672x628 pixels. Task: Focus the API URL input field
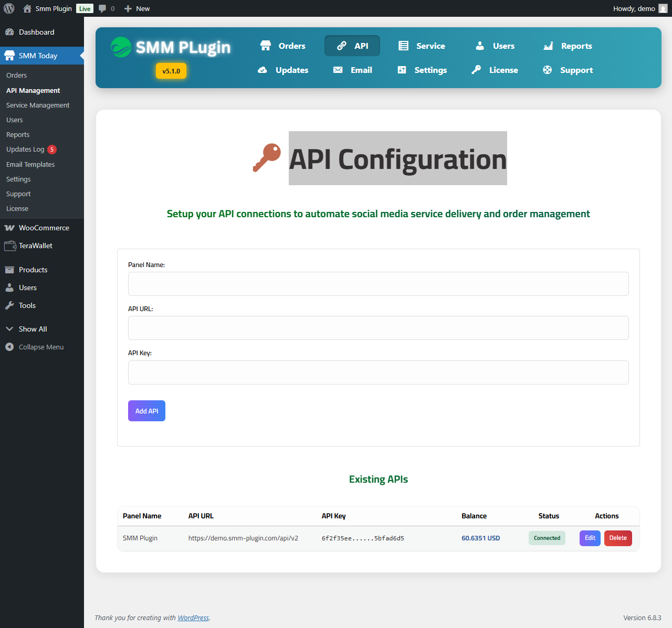(x=378, y=328)
